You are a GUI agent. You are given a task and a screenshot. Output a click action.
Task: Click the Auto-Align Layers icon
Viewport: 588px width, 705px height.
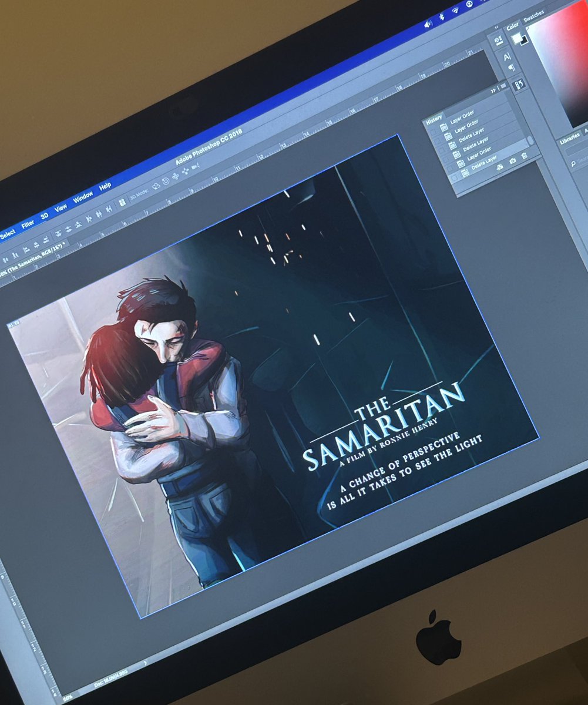(122, 203)
